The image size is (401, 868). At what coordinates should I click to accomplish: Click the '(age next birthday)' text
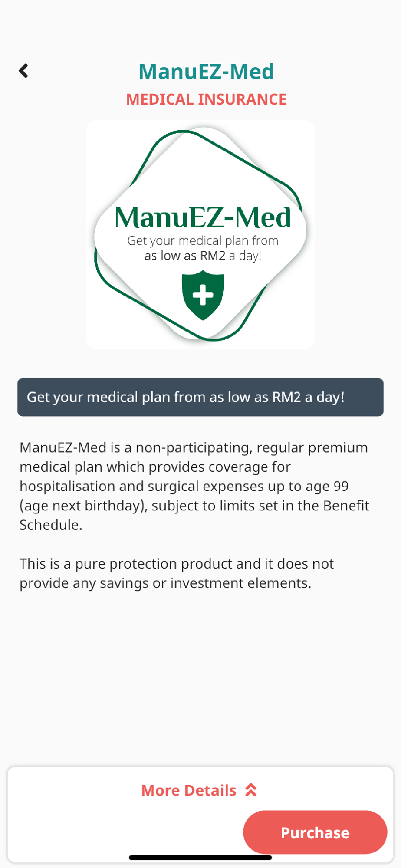point(83,506)
